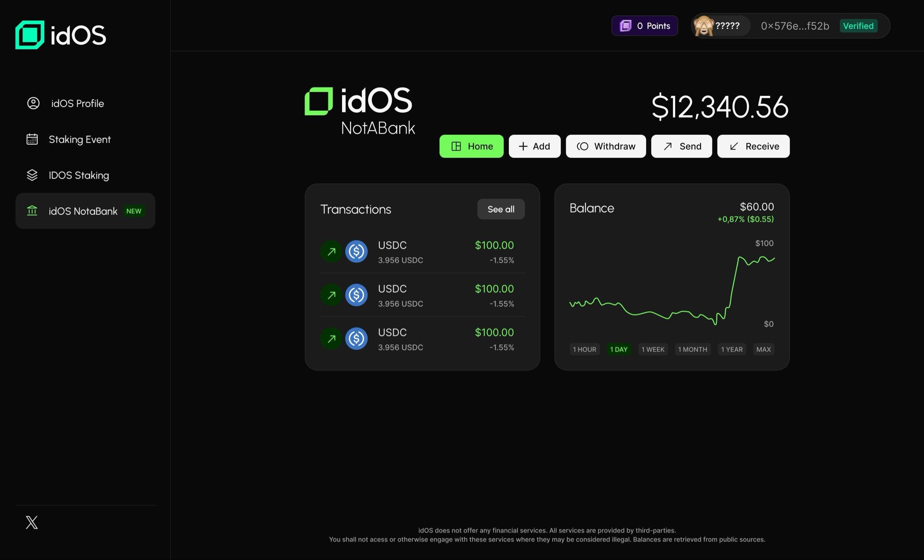The height and width of the screenshot is (560, 924).
Task: Open IDOS Staking from the sidebar
Action: click(78, 175)
